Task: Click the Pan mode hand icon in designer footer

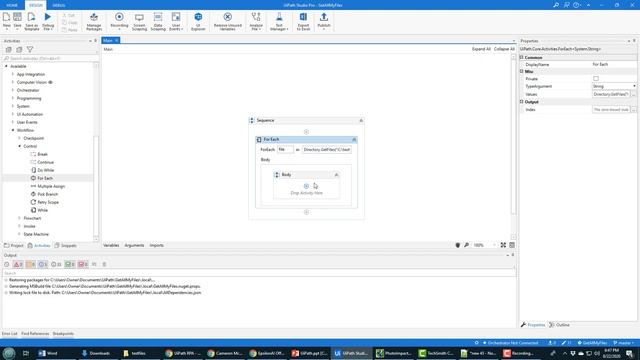Action: click(458, 245)
